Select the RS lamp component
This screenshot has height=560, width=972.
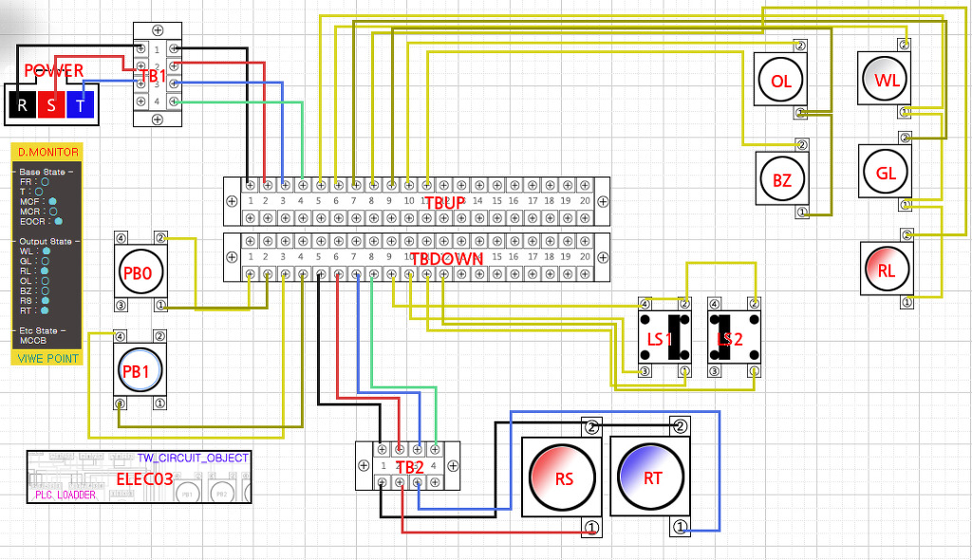(x=563, y=477)
